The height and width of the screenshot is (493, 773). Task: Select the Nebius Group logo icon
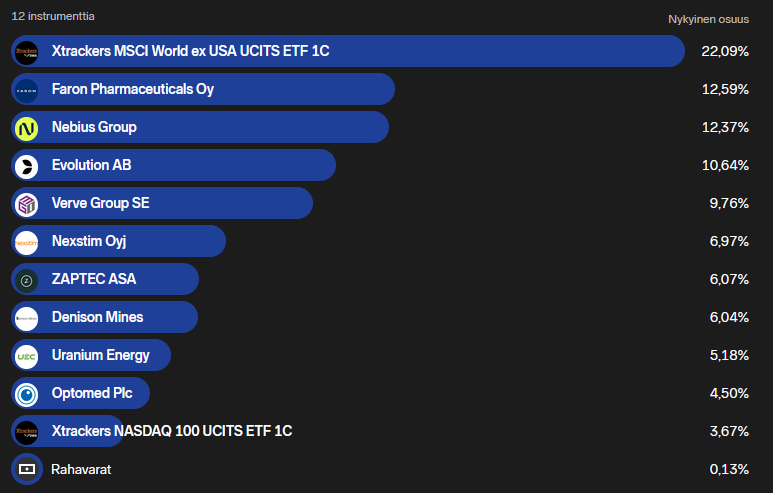coord(27,127)
